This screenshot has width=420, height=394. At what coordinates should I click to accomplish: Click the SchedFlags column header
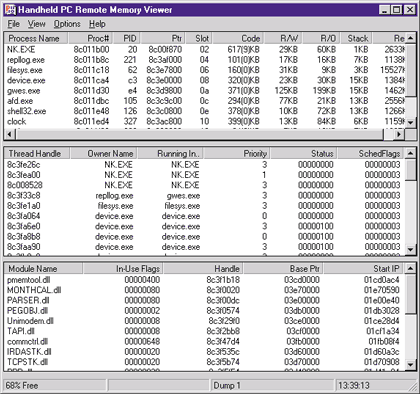371,153
